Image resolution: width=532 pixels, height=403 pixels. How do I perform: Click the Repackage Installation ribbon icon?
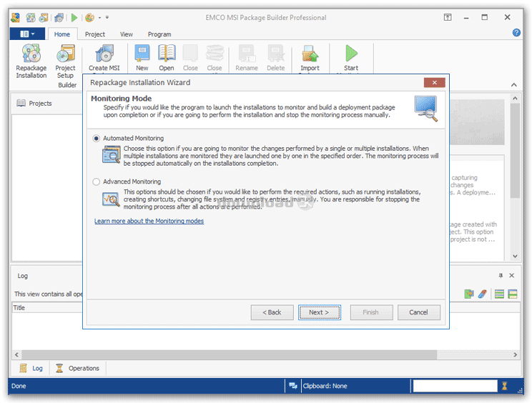31,59
